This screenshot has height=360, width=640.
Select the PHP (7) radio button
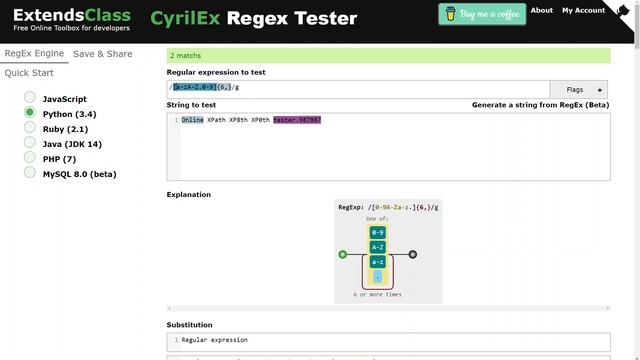point(29,157)
